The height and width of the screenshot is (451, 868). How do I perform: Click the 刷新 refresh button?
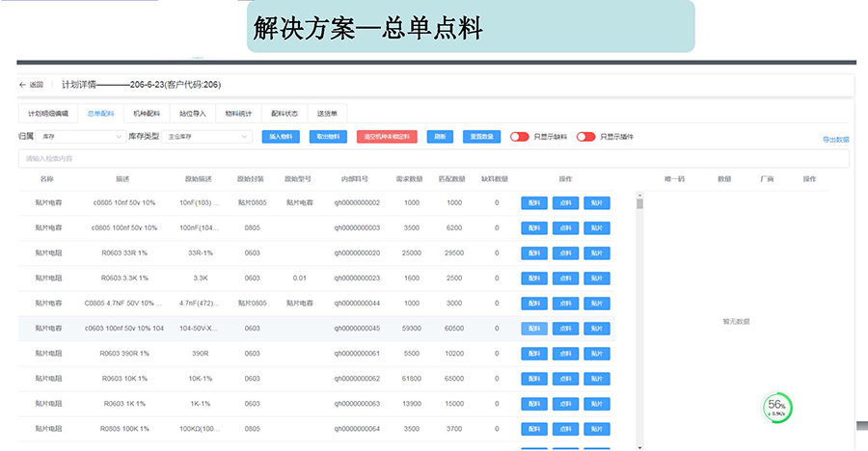pos(440,137)
